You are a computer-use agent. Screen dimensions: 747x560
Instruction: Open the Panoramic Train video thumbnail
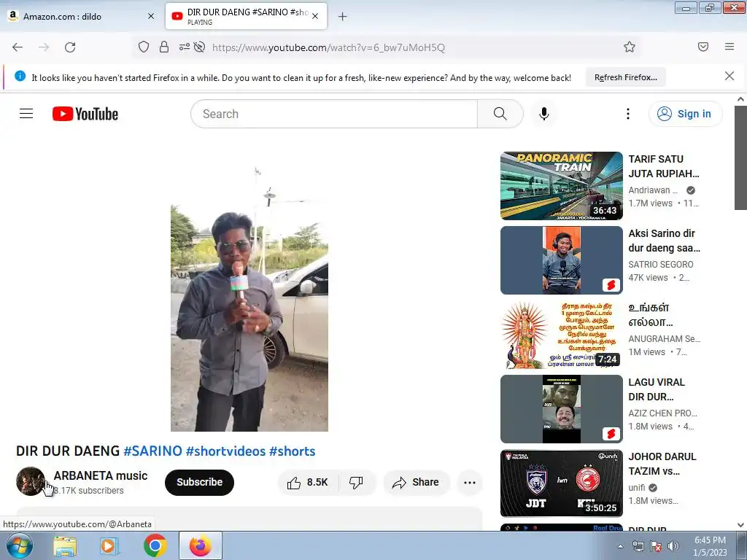(x=561, y=186)
